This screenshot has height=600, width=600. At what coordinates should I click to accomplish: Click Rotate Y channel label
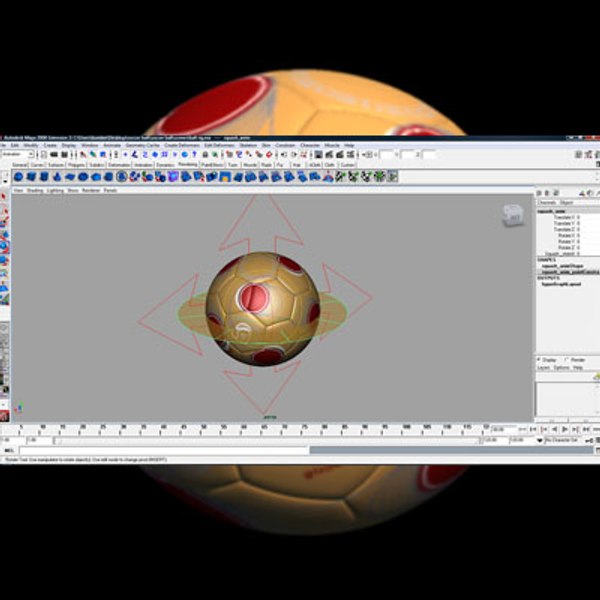point(567,241)
